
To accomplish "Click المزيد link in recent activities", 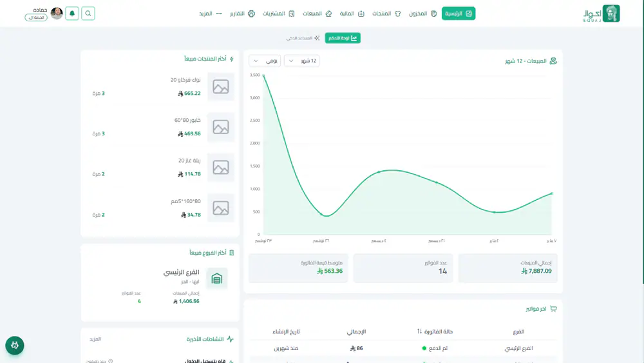I will [95, 339].
